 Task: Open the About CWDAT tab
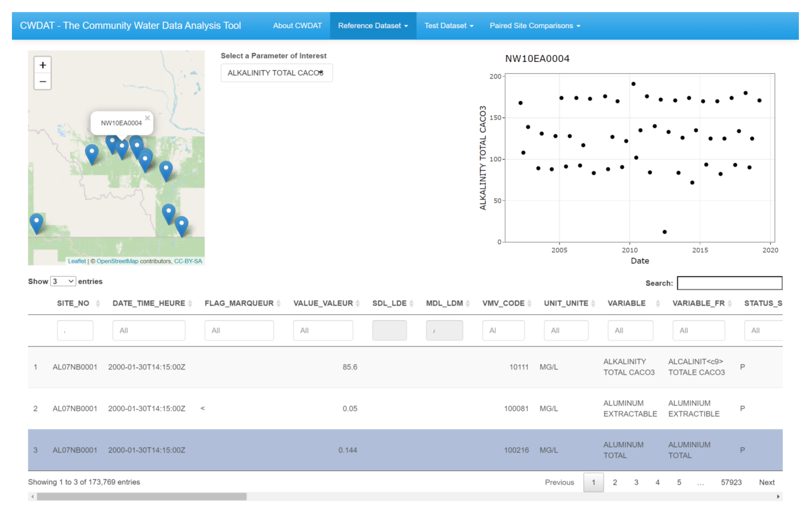297,26
